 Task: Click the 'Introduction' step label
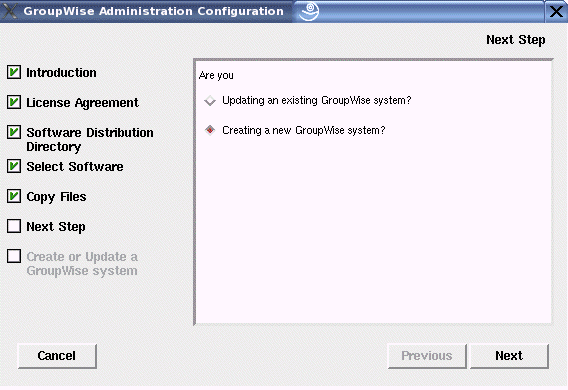click(x=61, y=72)
